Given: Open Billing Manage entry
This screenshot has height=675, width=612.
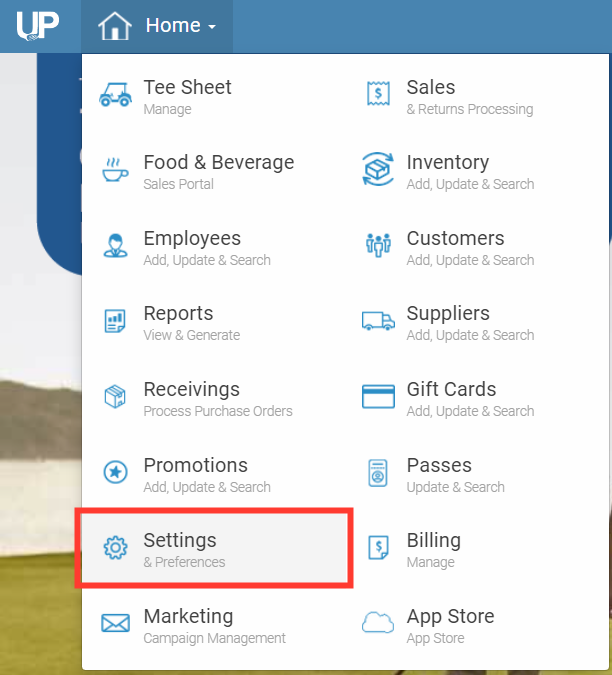Looking at the screenshot, I should point(434,548).
